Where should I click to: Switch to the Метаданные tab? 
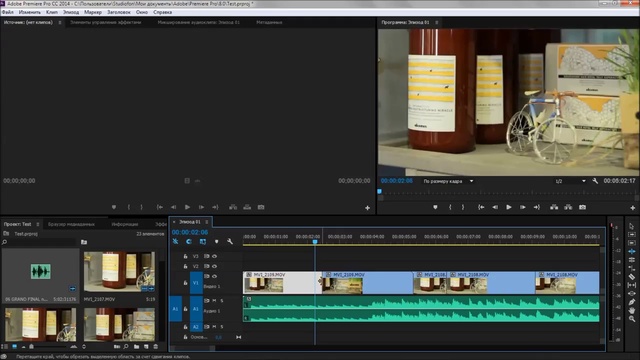click(x=269, y=22)
